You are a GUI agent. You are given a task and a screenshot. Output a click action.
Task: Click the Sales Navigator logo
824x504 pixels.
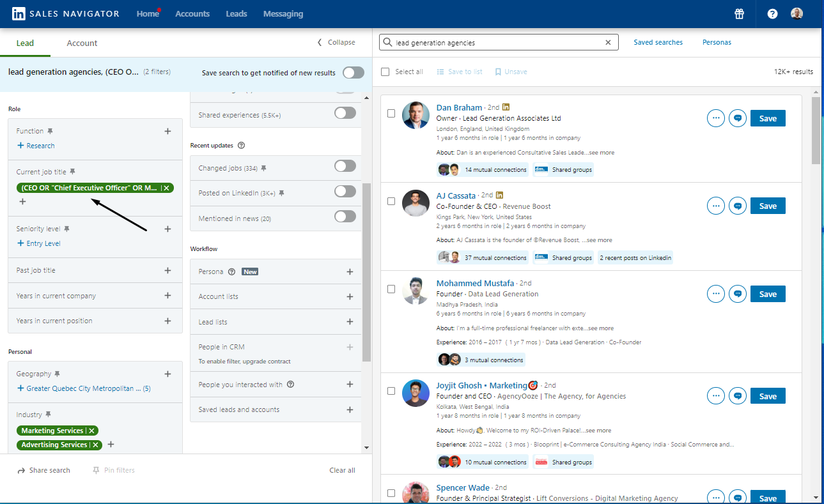tap(64, 13)
